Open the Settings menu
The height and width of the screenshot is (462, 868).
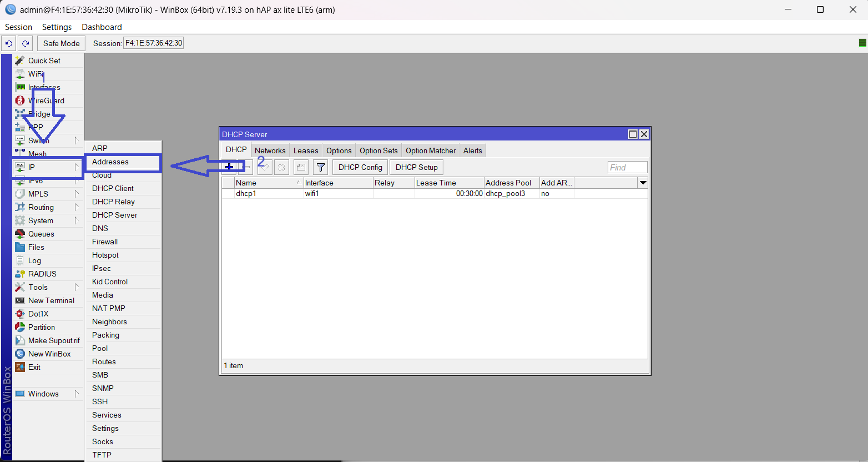click(57, 27)
